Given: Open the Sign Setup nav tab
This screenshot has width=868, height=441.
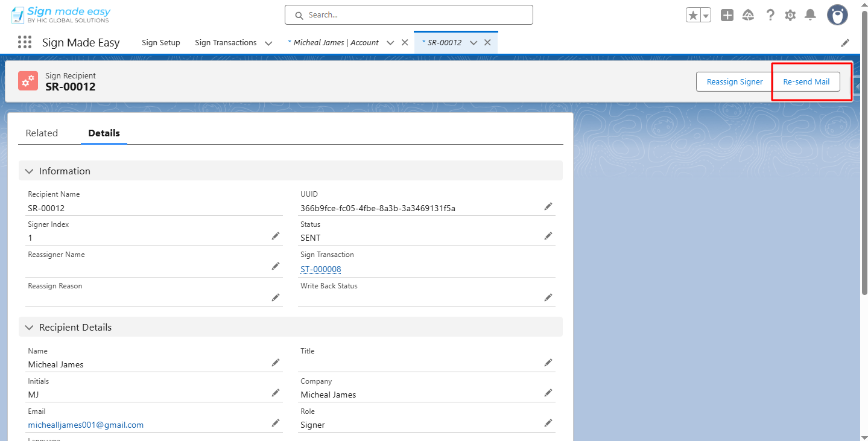Looking at the screenshot, I should pyautogui.click(x=161, y=43).
